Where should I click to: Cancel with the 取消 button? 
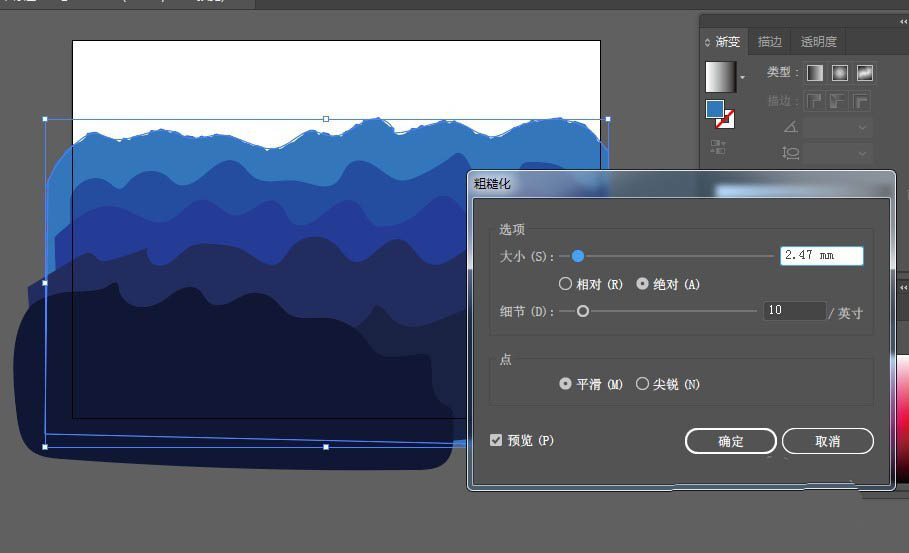point(827,441)
